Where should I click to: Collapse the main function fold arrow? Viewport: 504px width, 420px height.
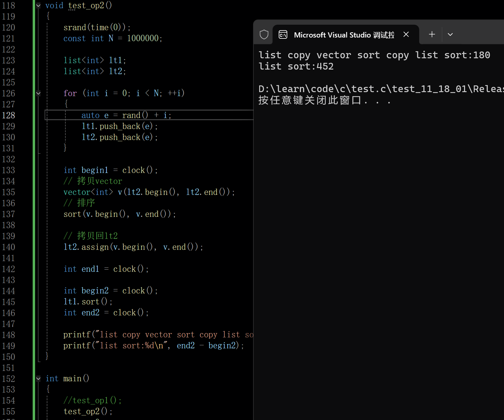(38, 379)
